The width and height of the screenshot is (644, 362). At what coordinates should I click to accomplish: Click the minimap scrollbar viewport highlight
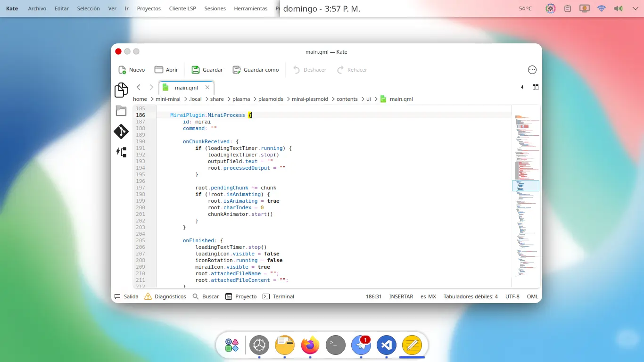point(525,186)
